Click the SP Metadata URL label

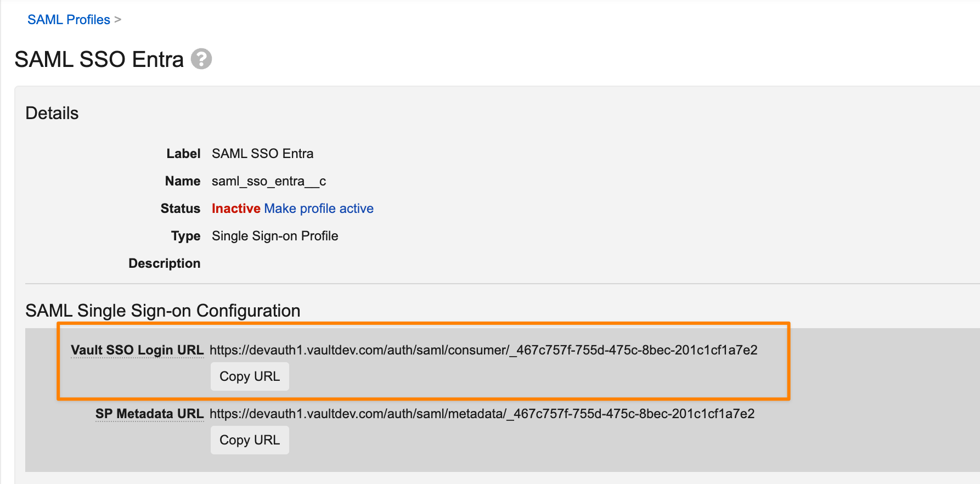[149, 414]
